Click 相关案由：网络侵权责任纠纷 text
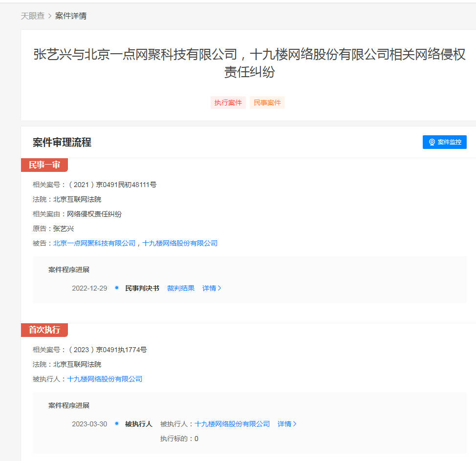Image resolution: width=476 pixels, height=461 pixels. coord(77,214)
